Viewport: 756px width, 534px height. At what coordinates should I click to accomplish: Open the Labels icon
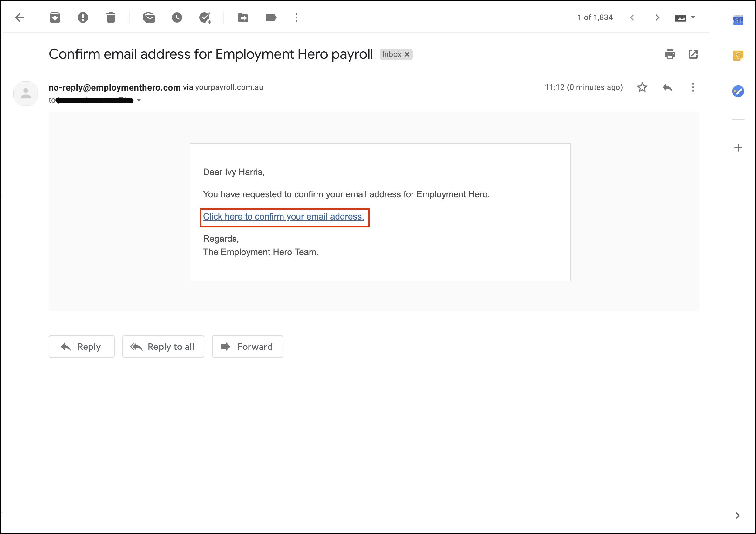[x=271, y=17]
